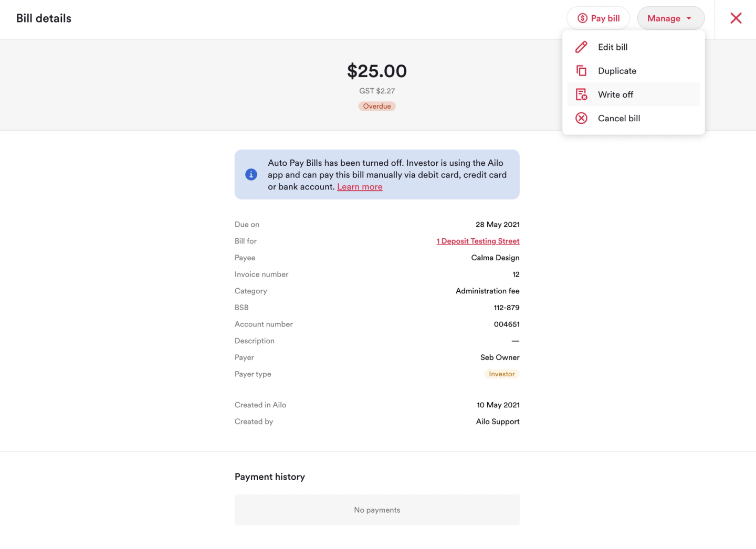Click the dollar icon in Pay bill
This screenshot has height=549, width=756.
pyautogui.click(x=582, y=18)
